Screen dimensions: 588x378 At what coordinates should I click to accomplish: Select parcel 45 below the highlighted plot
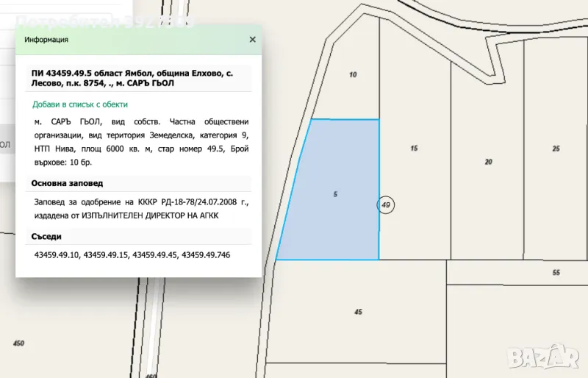click(358, 312)
